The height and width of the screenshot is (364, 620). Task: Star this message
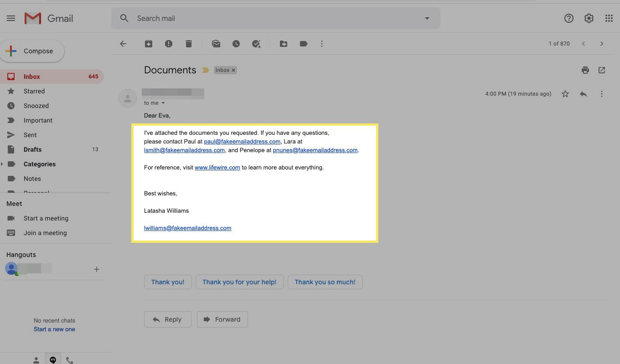[565, 94]
